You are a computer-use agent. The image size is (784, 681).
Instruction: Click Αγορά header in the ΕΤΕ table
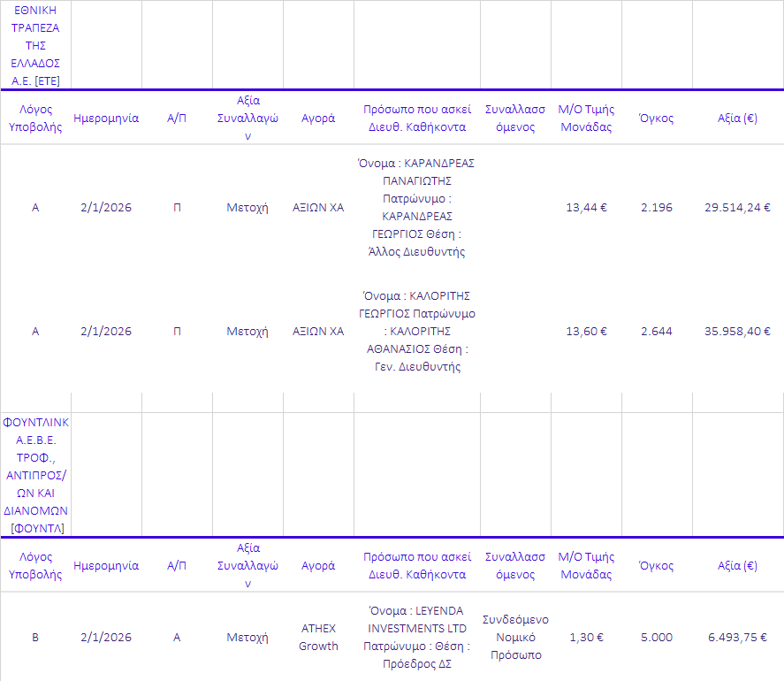(x=318, y=119)
